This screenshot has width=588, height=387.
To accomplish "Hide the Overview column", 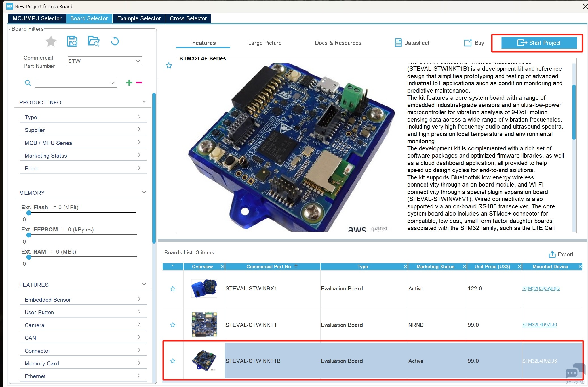I will 223,267.
